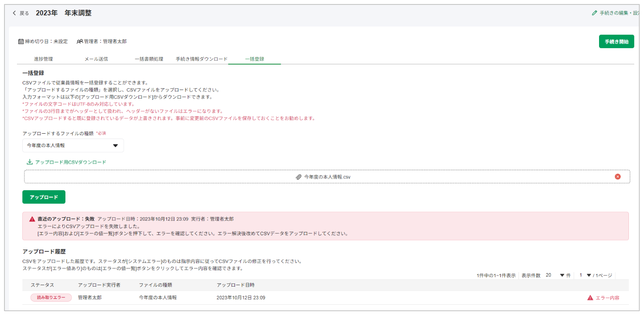The height and width of the screenshot is (315, 644).
Task: Open the 手続き情報ダウンロード tab
Action: pyautogui.click(x=202, y=59)
